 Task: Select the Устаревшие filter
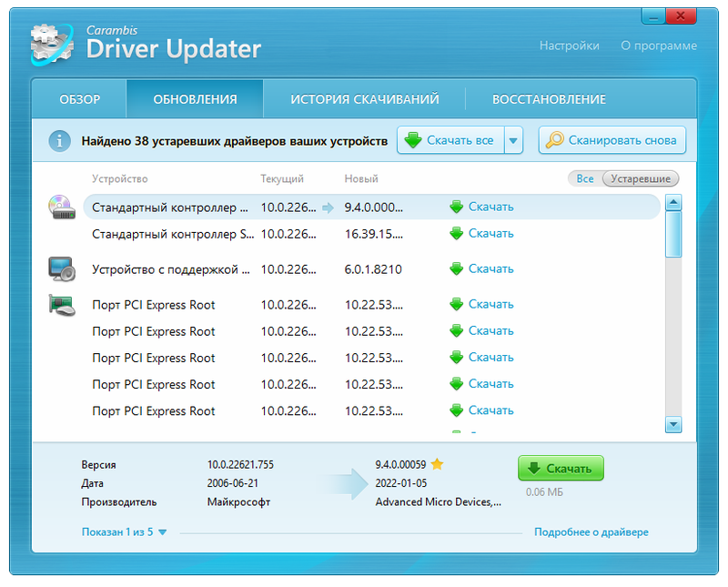coord(641,178)
